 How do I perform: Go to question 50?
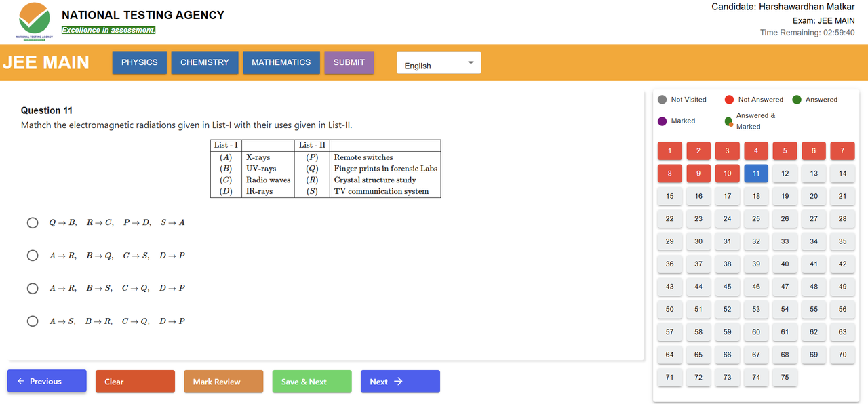tap(670, 309)
